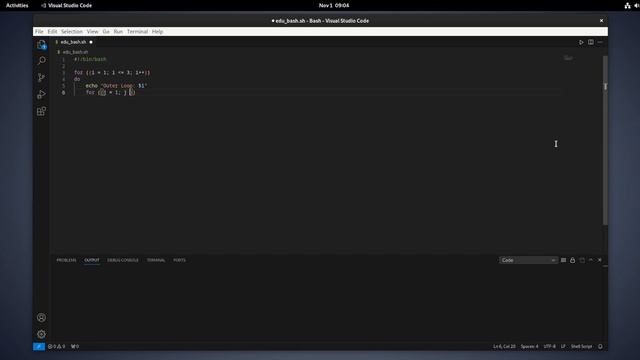Click the for loop on line 3

pos(112,73)
